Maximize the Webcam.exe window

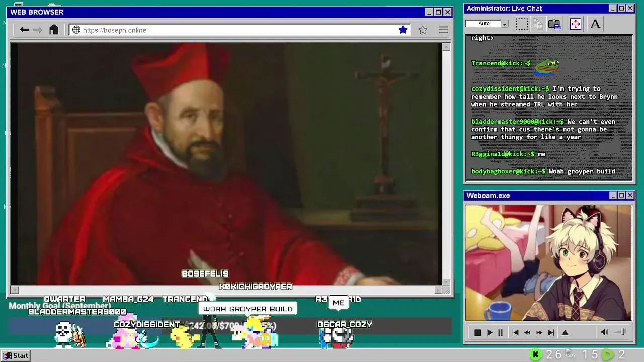coord(621,195)
